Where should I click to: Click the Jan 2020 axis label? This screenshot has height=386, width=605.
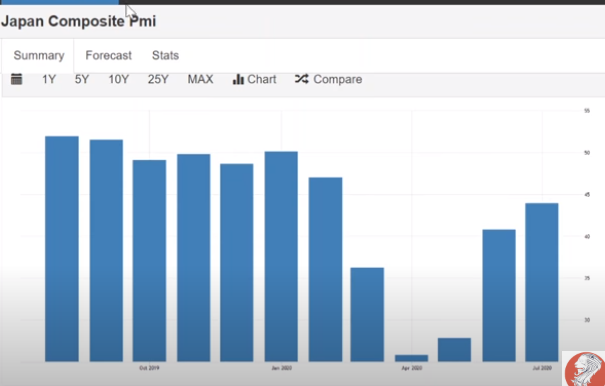point(282,368)
